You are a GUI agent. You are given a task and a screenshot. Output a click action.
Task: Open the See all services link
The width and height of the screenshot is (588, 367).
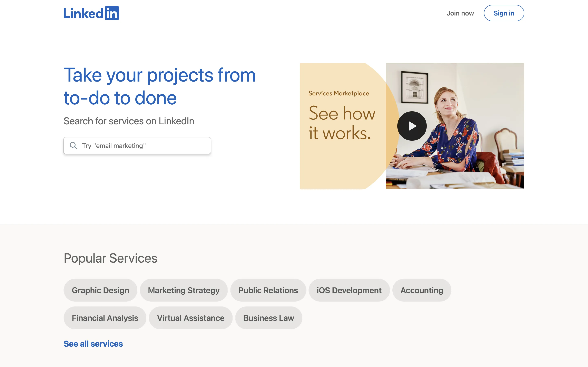tap(93, 344)
